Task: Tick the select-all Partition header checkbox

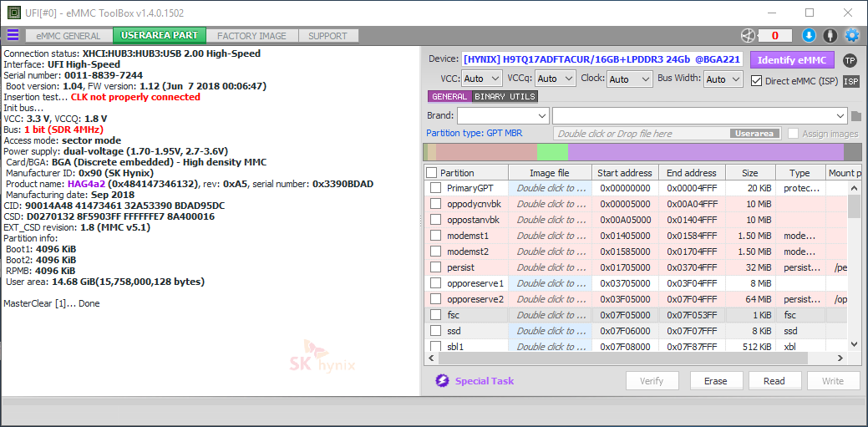Action: coord(432,173)
